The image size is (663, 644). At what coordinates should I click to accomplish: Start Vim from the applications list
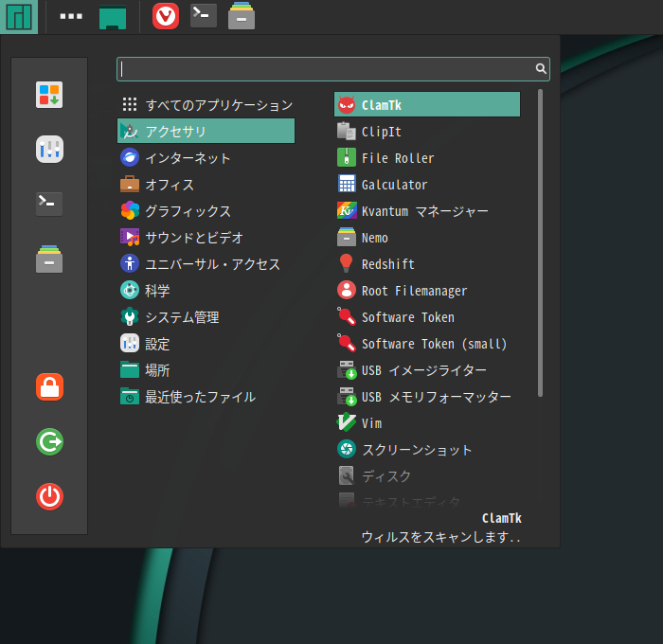[x=371, y=423]
